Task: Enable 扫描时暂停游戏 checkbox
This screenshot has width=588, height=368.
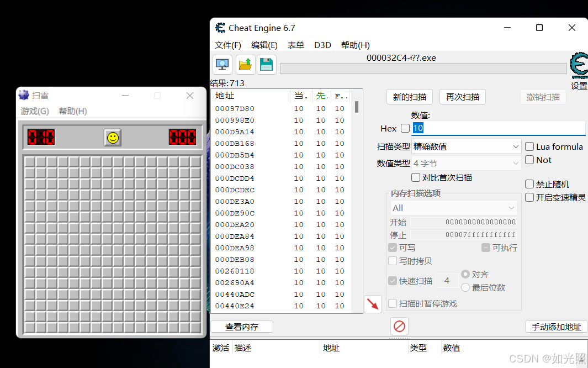Action: point(393,303)
